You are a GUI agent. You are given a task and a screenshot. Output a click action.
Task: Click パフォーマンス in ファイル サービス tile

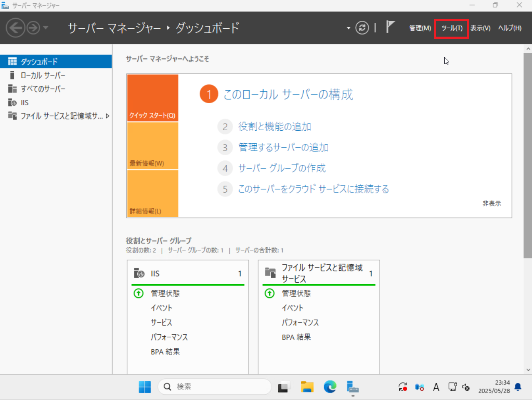pyautogui.click(x=300, y=323)
